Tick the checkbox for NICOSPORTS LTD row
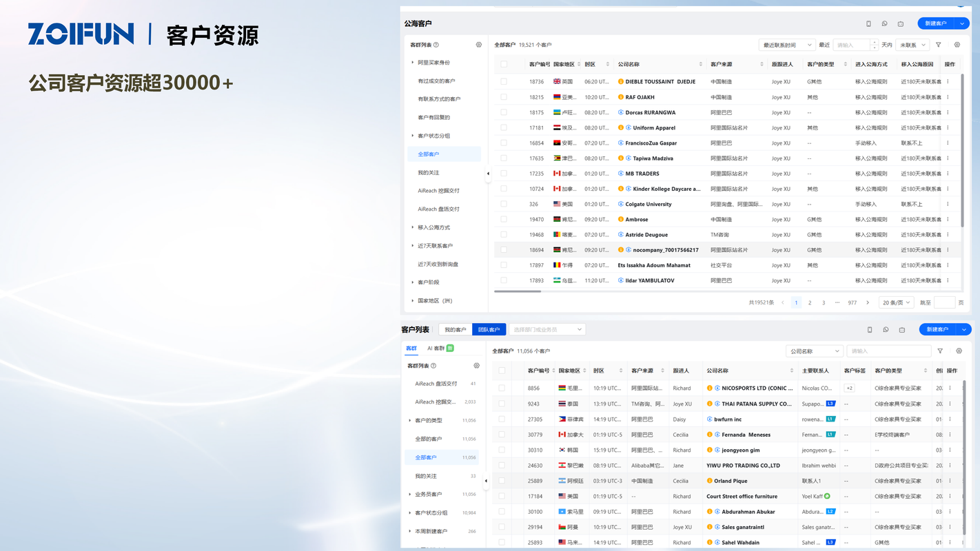 [502, 388]
